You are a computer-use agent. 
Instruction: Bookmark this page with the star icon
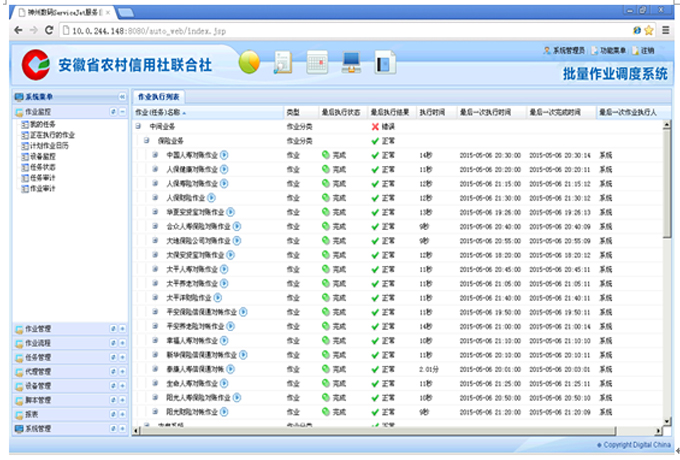[649, 30]
